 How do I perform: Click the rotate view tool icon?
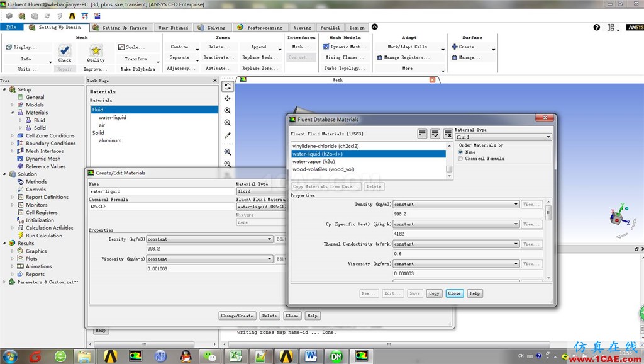[x=228, y=86]
